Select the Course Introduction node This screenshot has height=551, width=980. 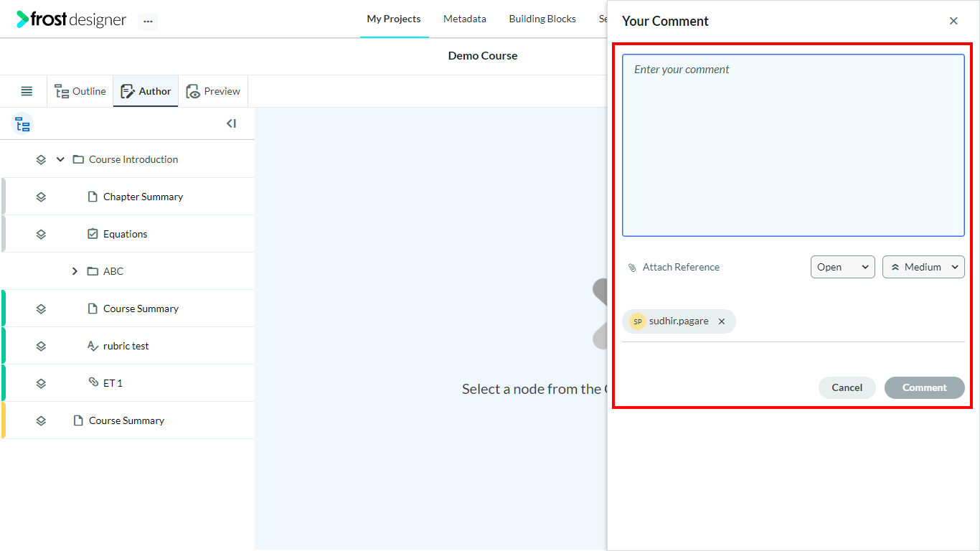click(x=133, y=159)
